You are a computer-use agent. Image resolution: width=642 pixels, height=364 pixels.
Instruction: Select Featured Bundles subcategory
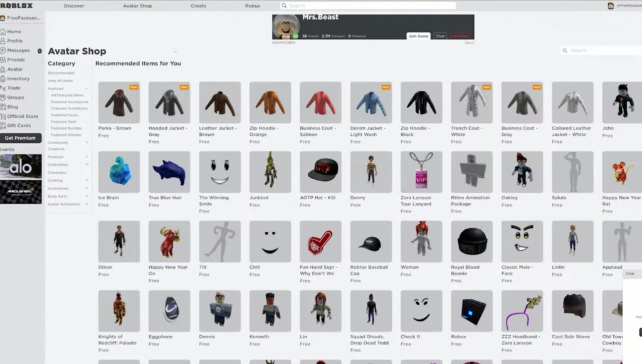tap(66, 128)
